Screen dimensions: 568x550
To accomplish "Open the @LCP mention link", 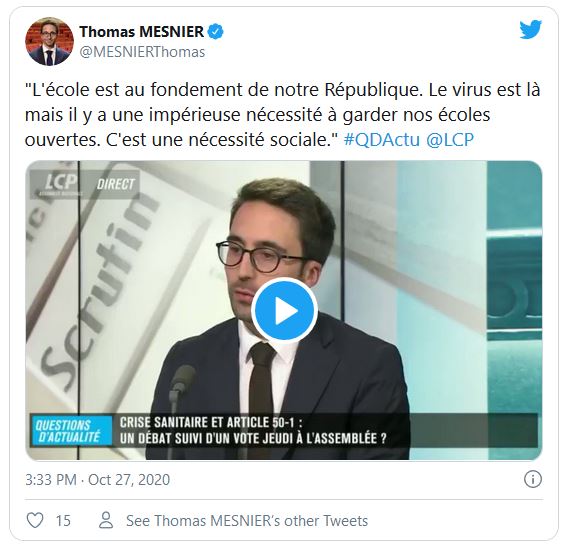I will [x=450, y=140].
